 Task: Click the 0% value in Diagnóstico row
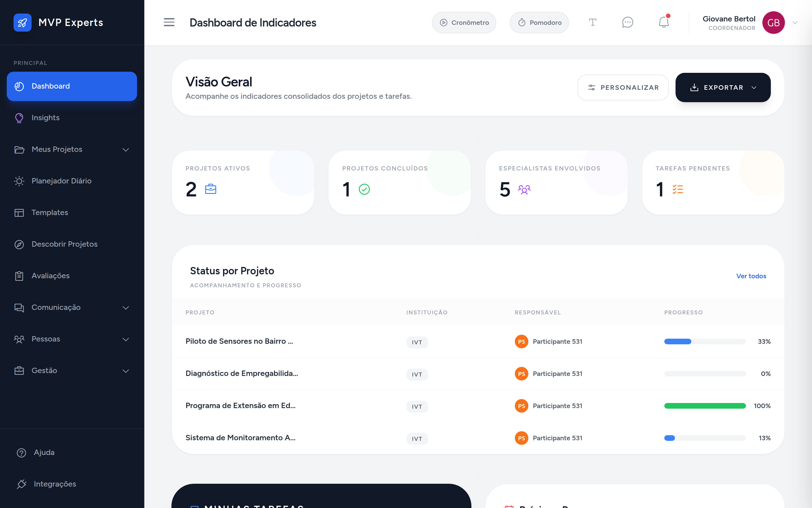coord(765,374)
